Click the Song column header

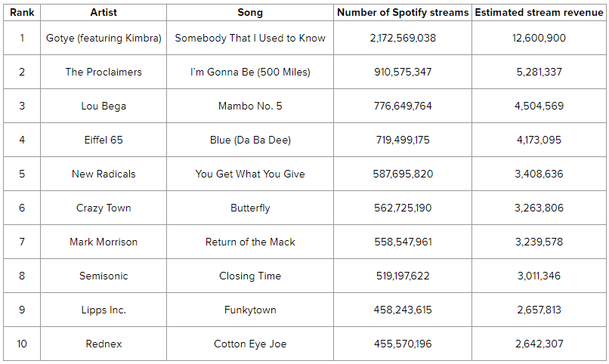[x=250, y=13]
